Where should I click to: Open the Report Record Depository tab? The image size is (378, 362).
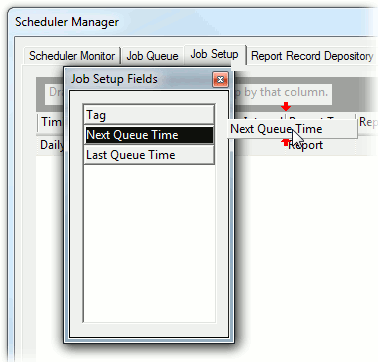(x=312, y=56)
